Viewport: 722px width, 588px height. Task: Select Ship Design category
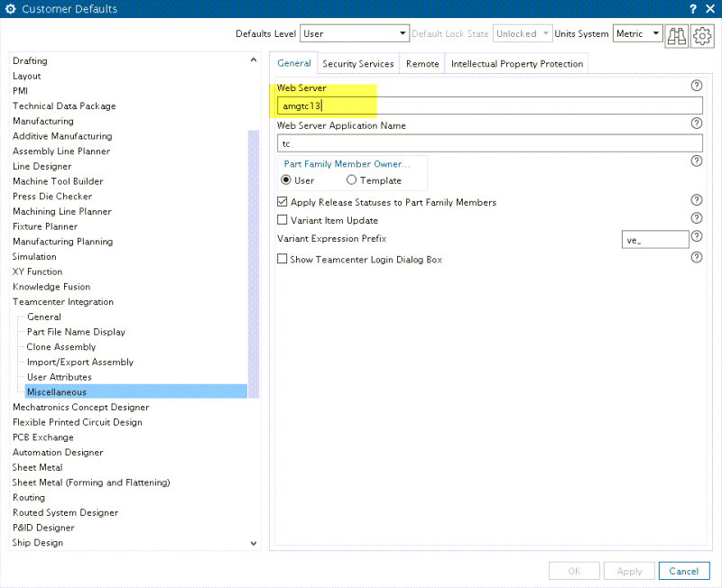(37, 543)
